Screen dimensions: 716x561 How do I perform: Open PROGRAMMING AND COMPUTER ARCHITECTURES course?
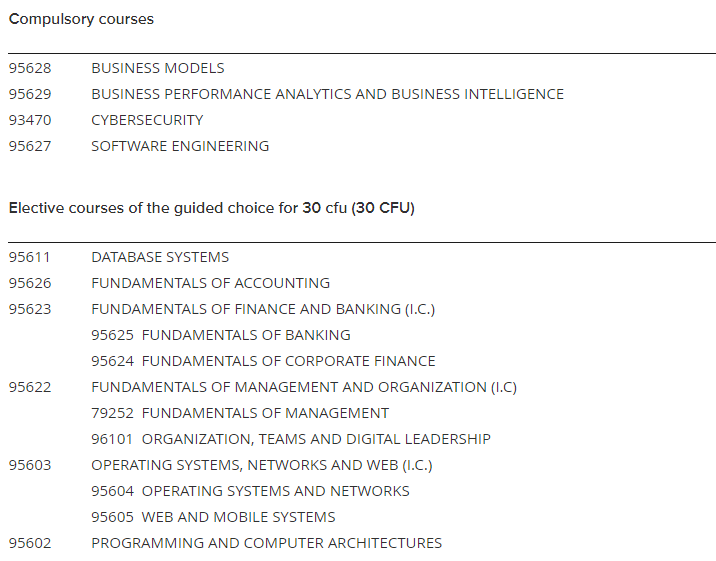267,543
